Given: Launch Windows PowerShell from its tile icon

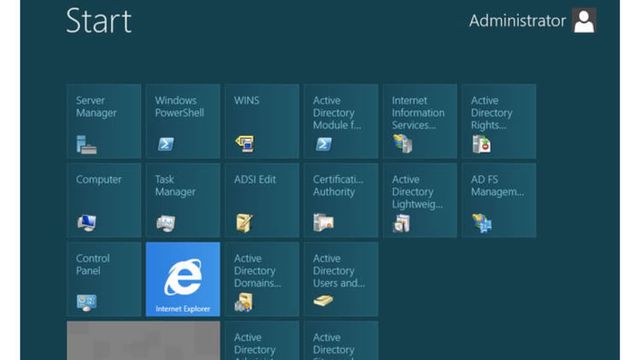Looking at the screenshot, I should (166, 144).
